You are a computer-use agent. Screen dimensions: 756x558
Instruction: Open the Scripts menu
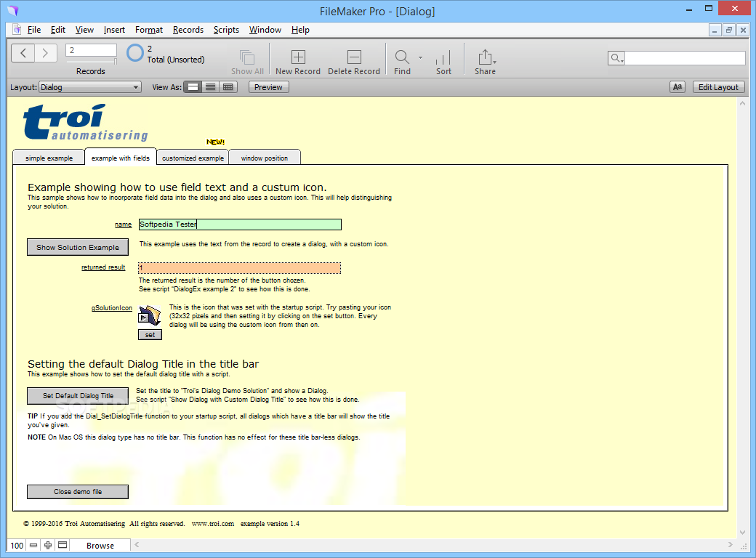click(x=226, y=30)
